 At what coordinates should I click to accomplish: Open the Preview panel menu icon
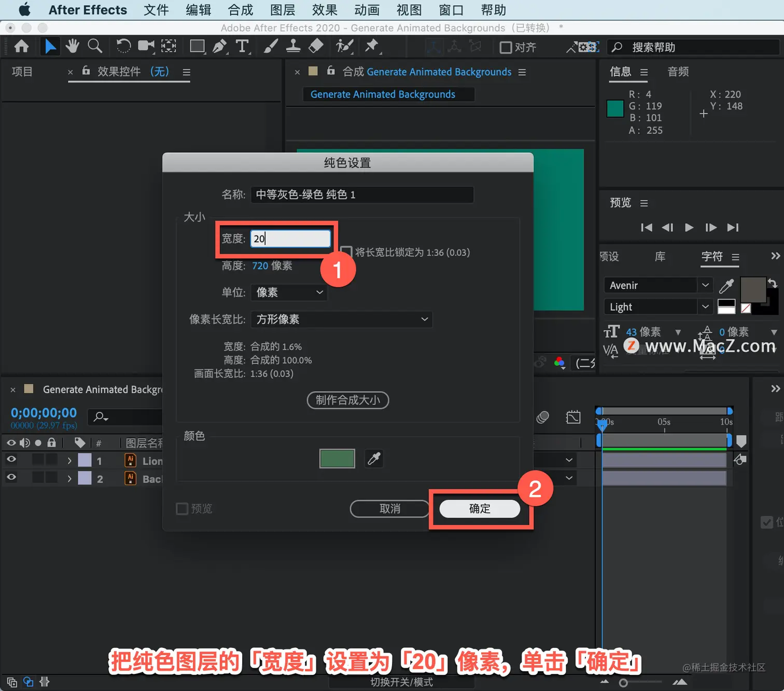(x=644, y=203)
